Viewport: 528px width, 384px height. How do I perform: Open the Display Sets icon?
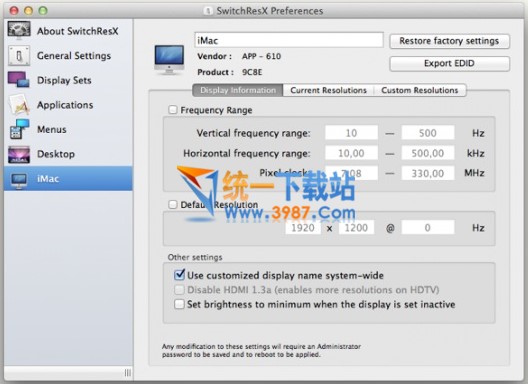coord(19,80)
